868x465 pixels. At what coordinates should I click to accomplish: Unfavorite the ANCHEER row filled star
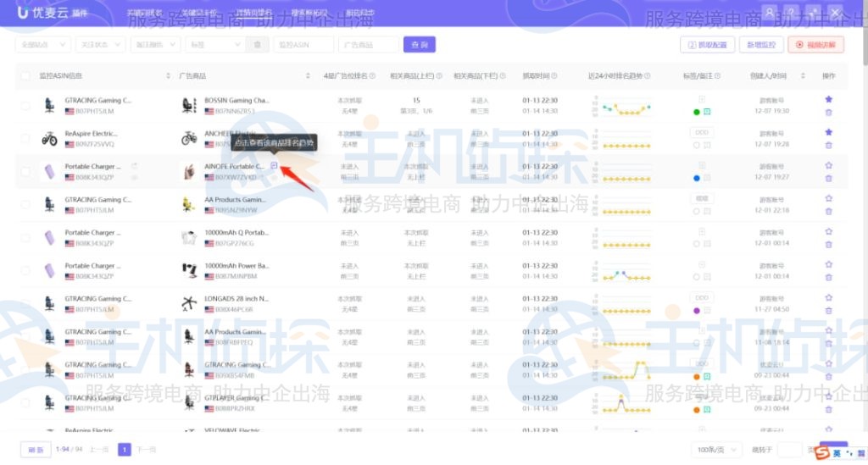828,132
